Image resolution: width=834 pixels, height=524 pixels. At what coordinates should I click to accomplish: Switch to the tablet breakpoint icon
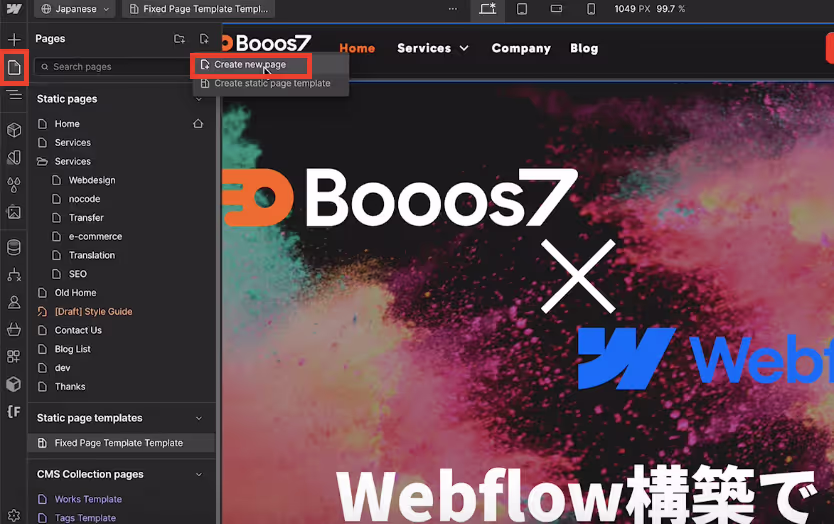click(522, 9)
